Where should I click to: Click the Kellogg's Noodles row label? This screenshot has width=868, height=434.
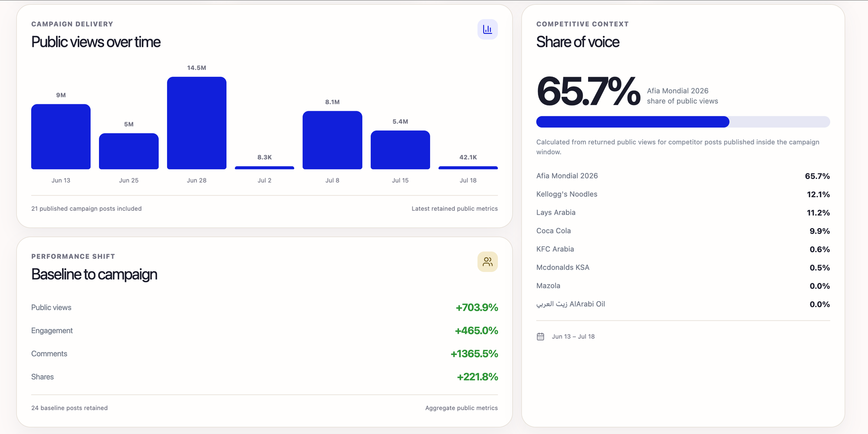(x=567, y=194)
